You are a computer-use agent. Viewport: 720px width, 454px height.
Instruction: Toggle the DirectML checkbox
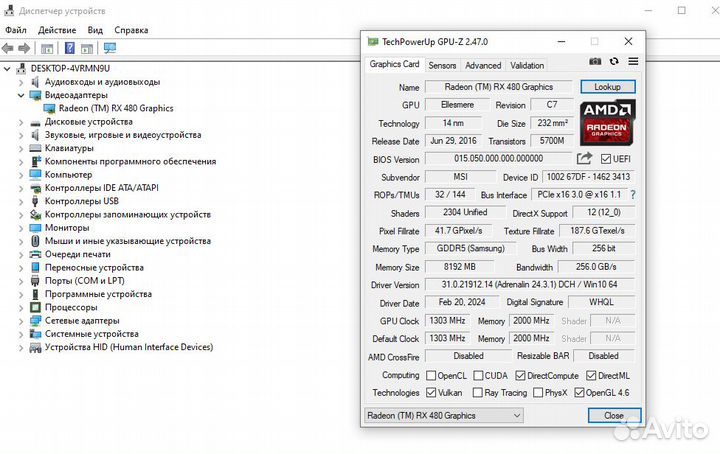coord(591,376)
